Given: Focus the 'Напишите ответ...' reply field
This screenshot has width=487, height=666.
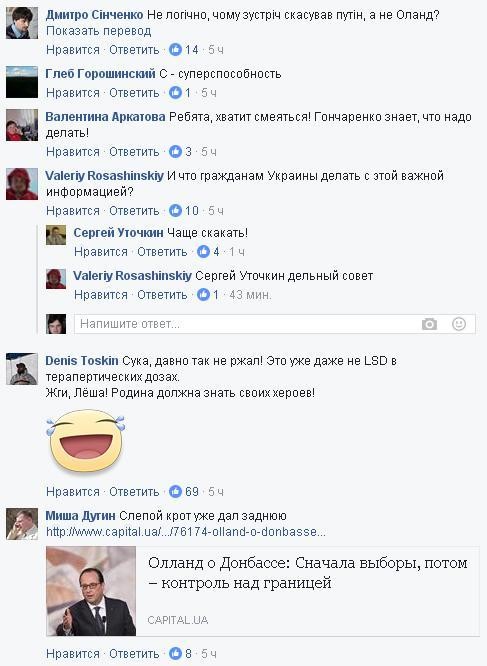Looking at the screenshot, I should click(275, 324).
